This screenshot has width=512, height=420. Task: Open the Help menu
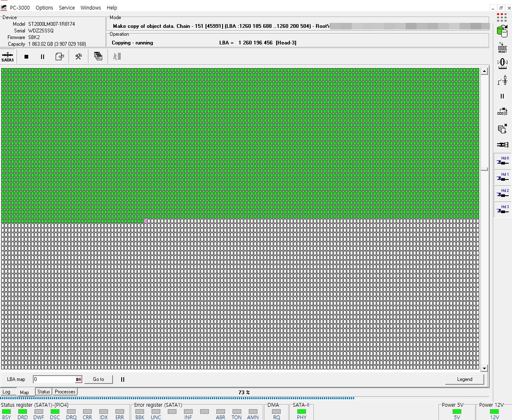[x=112, y=7]
